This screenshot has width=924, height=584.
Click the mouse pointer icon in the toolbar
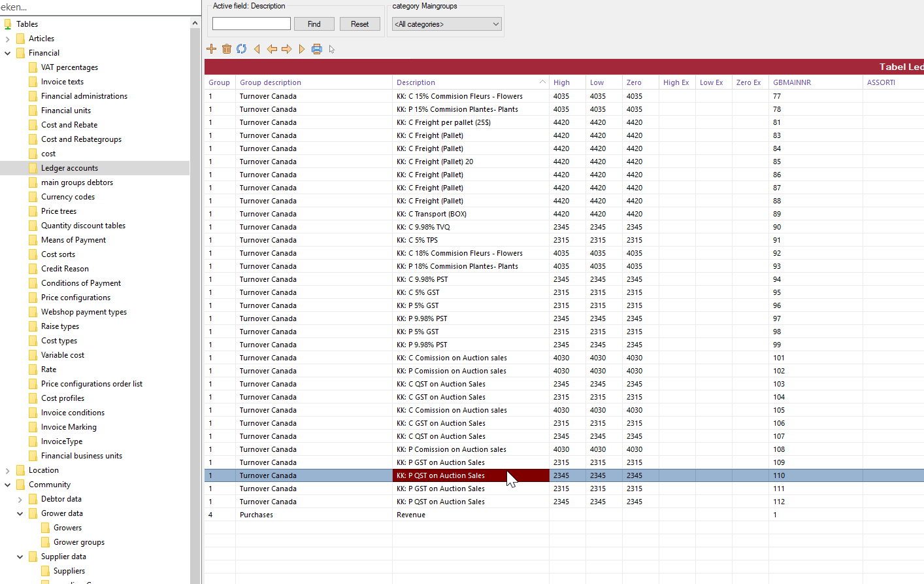[x=332, y=50]
